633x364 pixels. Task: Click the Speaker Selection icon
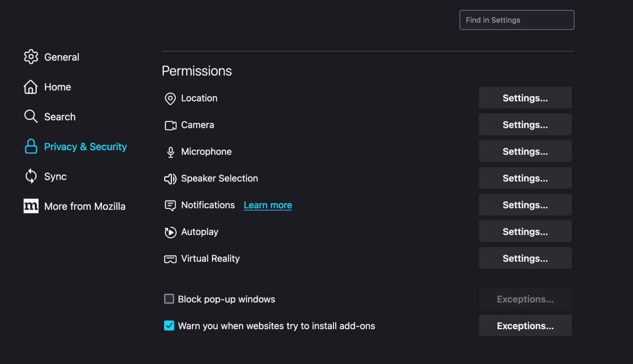pyautogui.click(x=170, y=179)
